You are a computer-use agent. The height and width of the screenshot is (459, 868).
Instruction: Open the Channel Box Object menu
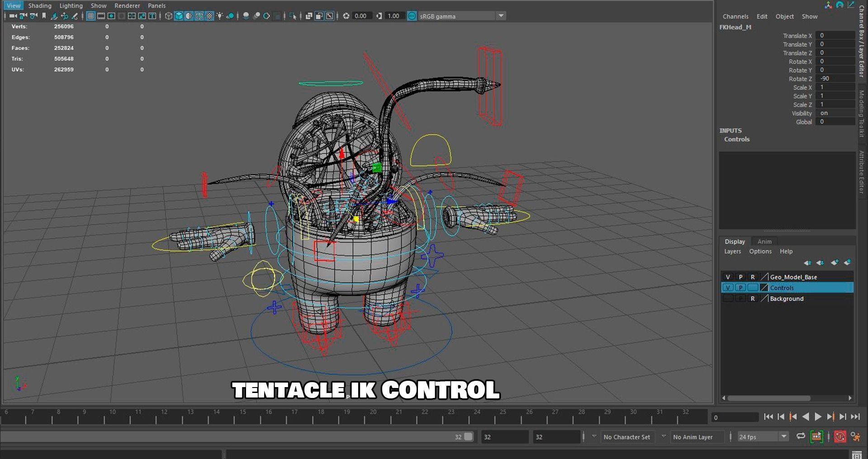click(785, 16)
